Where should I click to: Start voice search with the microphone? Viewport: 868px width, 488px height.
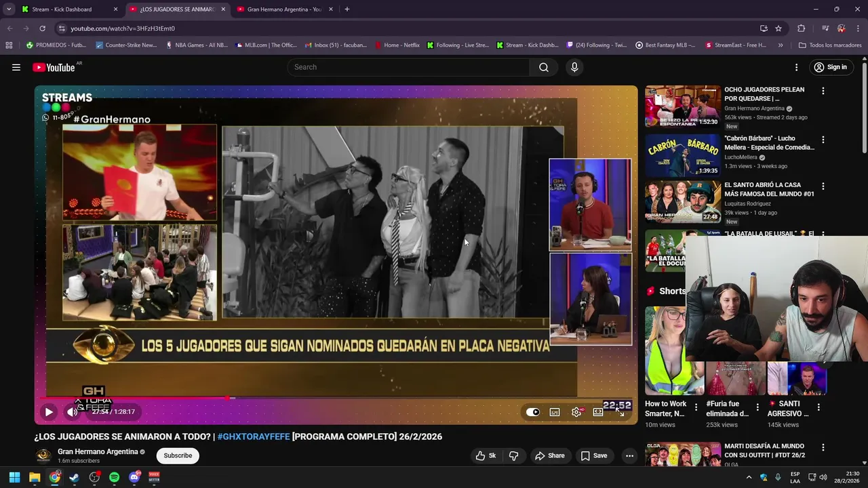tap(574, 67)
